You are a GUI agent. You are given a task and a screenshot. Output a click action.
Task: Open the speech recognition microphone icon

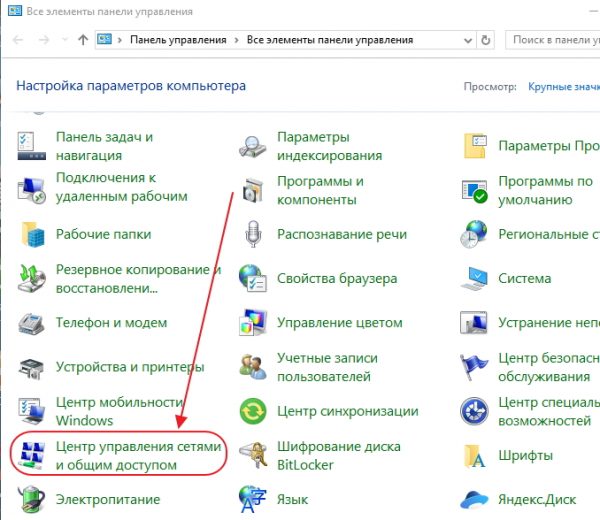pos(253,234)
